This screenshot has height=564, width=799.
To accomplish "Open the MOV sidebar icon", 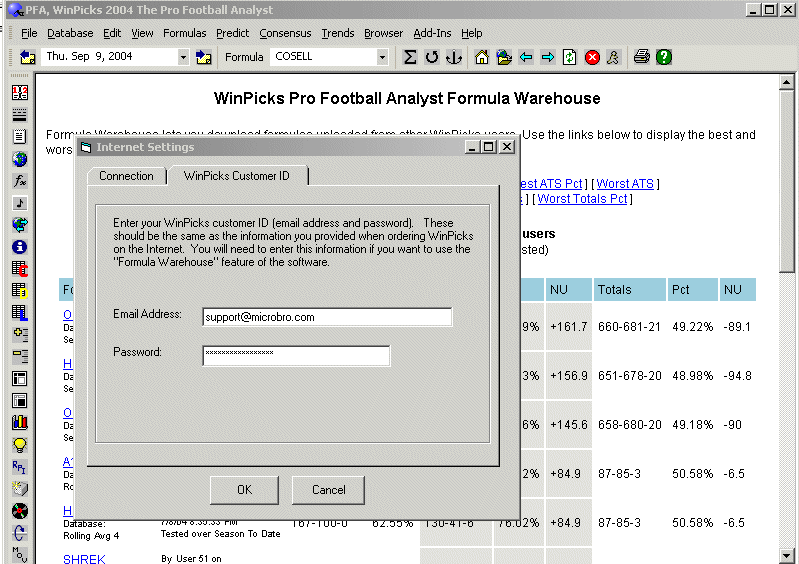I will 19,554.
